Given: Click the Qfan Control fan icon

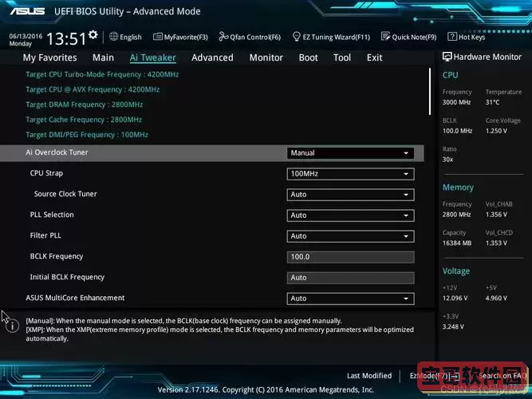Looking at the screenshot, I should pos(223,37).
